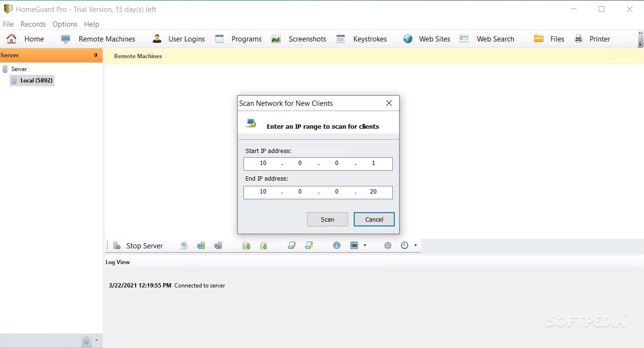The image size is (644, 348).
Task: Click the End IP second octet field
Action: click(300, 192)
